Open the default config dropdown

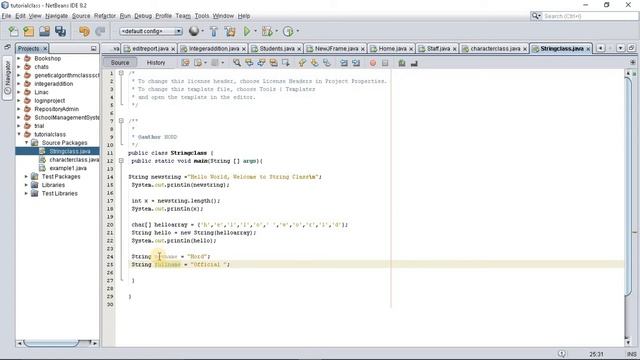tap(151, 31)
